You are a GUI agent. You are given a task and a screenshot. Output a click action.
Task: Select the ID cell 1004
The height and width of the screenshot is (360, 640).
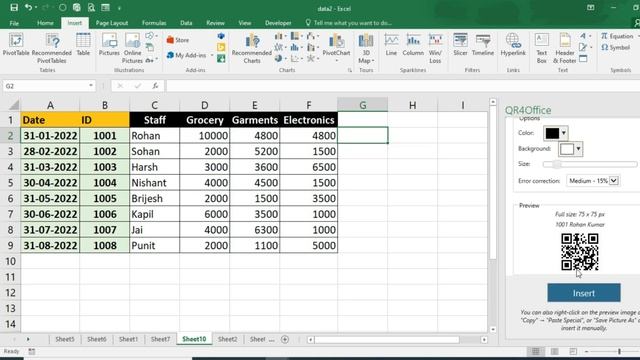(x=104, y=182)
